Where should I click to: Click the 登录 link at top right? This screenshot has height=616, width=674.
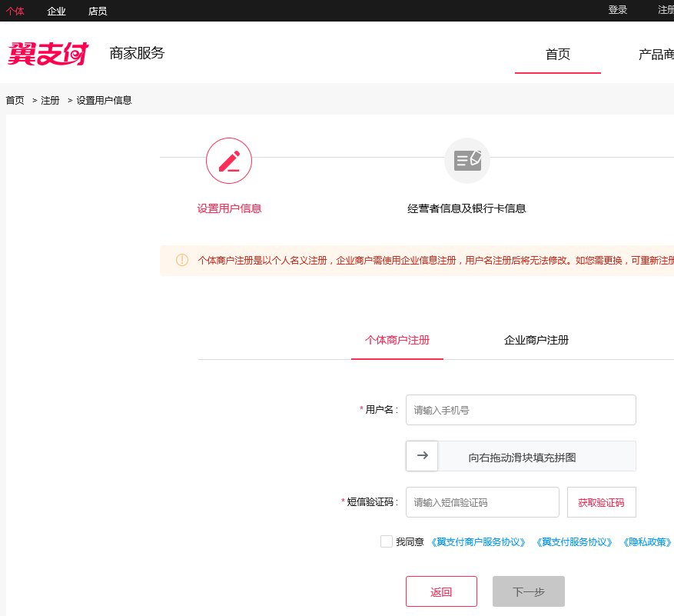(x=617, y=9)
